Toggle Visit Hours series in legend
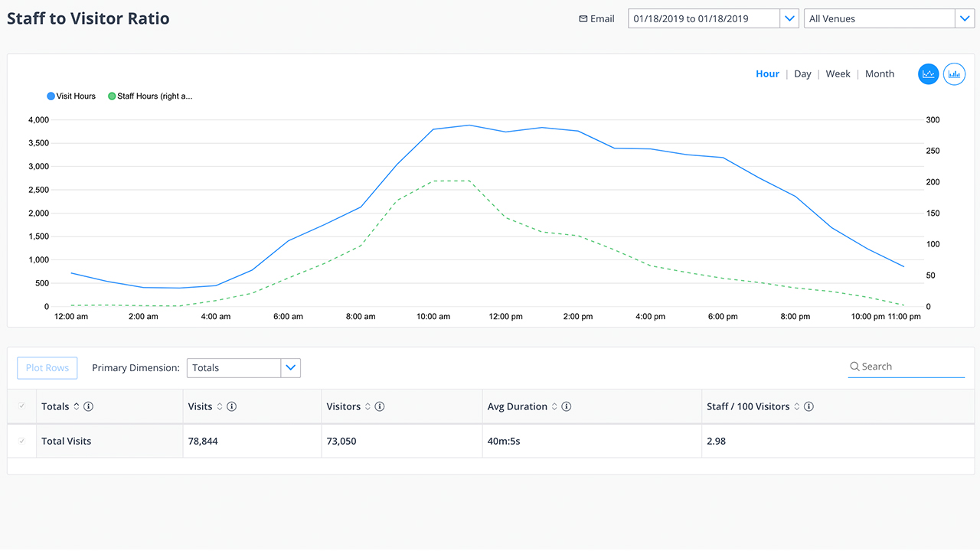980x551 pixels. coord(71,96)
